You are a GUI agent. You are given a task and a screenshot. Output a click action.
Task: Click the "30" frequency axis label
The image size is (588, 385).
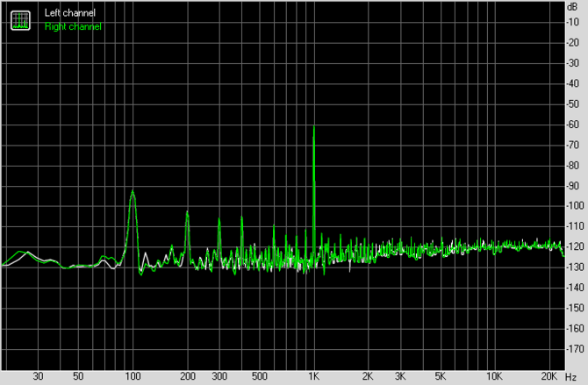(38, 376)
